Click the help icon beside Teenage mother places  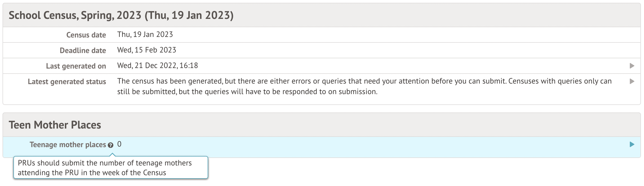[110, 145]
